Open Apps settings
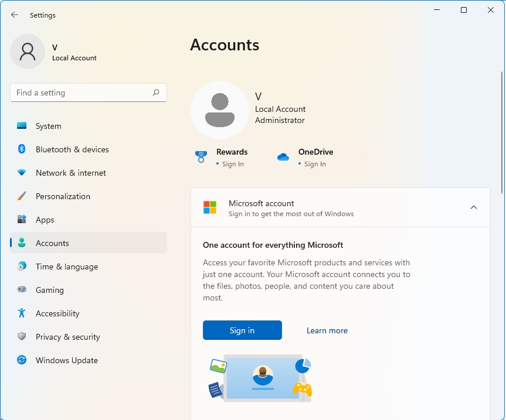The height and width of the screenshot is (420, 506). pos(89,220)
